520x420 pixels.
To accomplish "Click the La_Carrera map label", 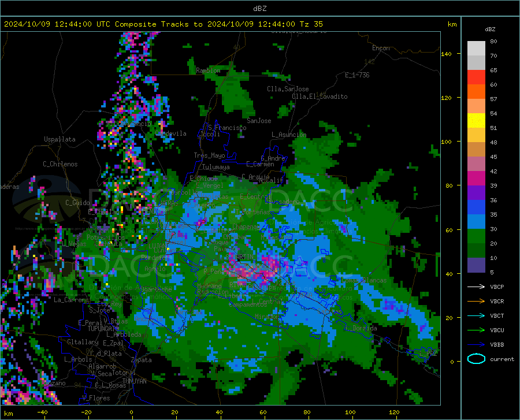I will point(70,300).
